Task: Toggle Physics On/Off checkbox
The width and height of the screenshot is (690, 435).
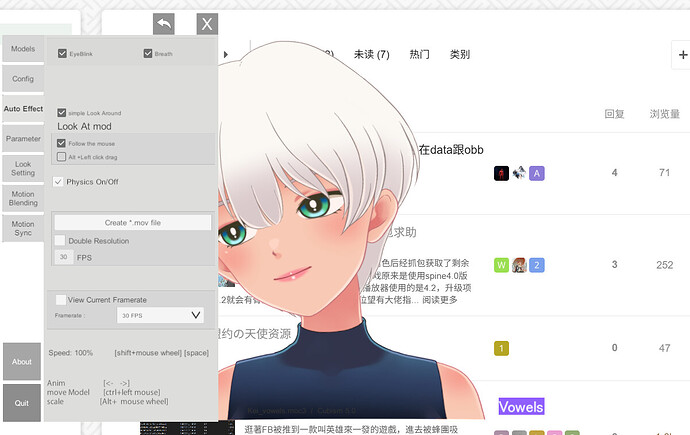Action: [58, 182]
